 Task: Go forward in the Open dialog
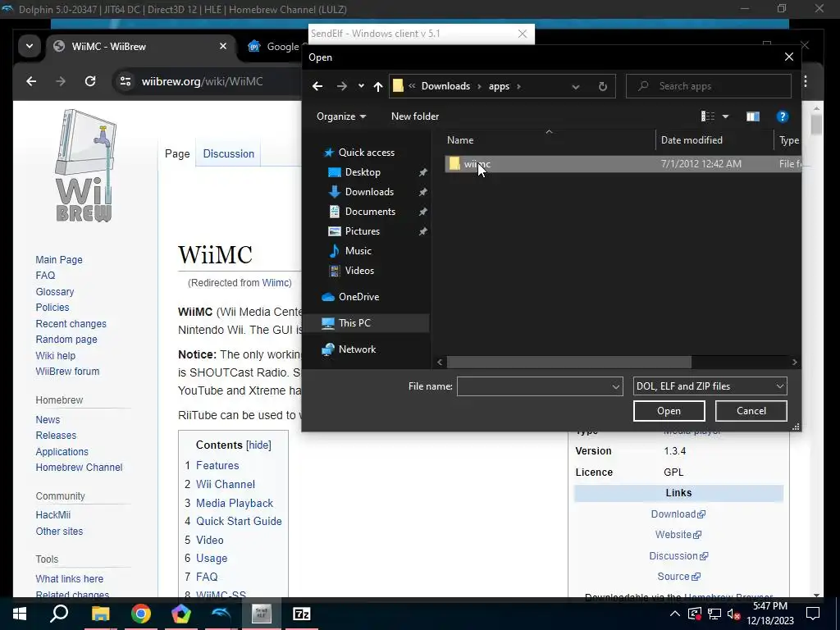click(342, 86)
